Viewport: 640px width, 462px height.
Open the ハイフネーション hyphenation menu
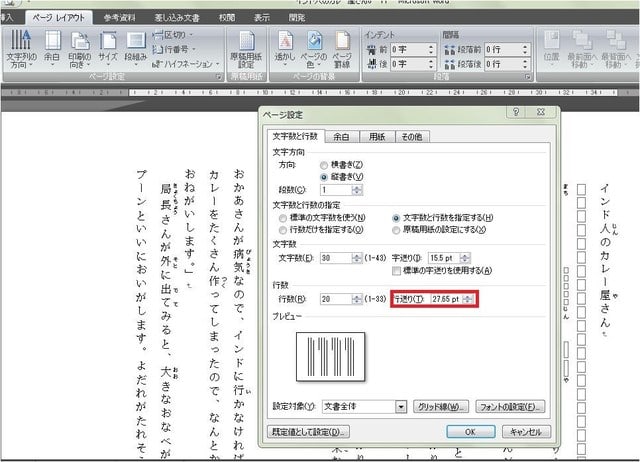point(186,64)
